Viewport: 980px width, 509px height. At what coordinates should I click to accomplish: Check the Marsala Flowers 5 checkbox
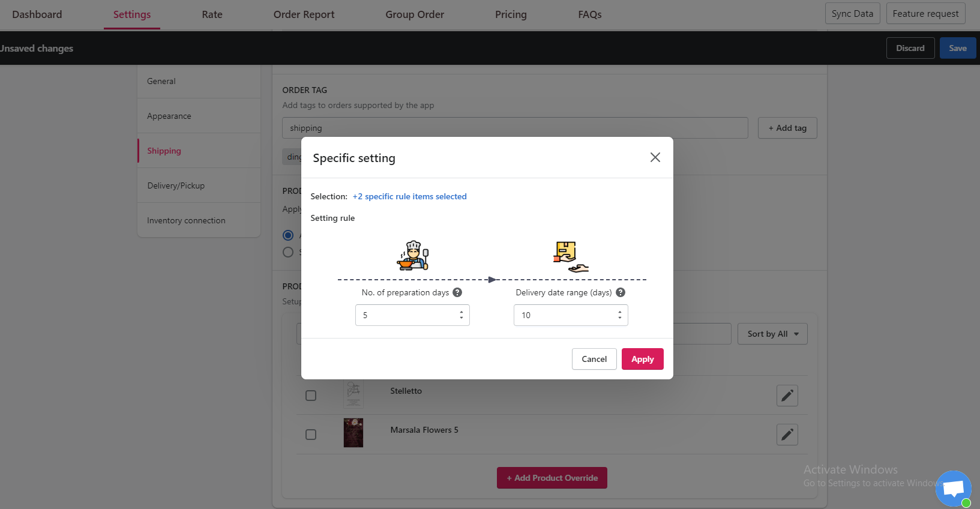(x=311, y=435)
